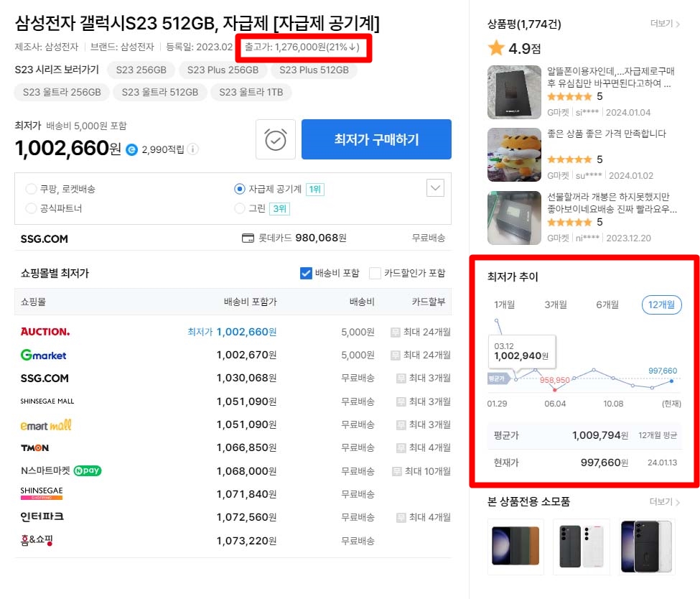
Task: Click the red 958,950 lowest point on chart
Action: click(554, 390)
